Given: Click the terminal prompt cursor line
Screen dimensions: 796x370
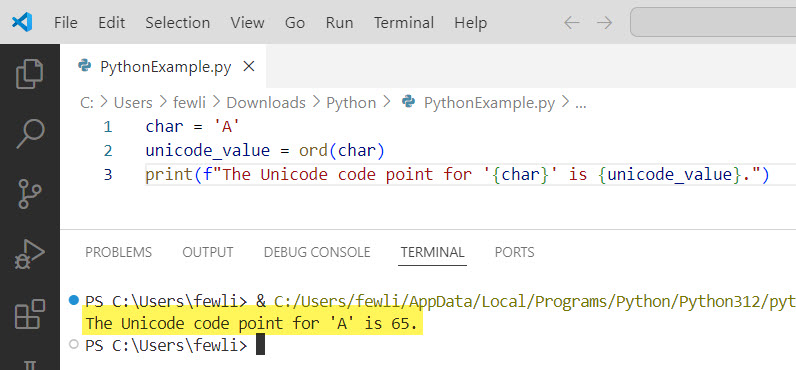Looking at the screenshot, I should [175, 346].
